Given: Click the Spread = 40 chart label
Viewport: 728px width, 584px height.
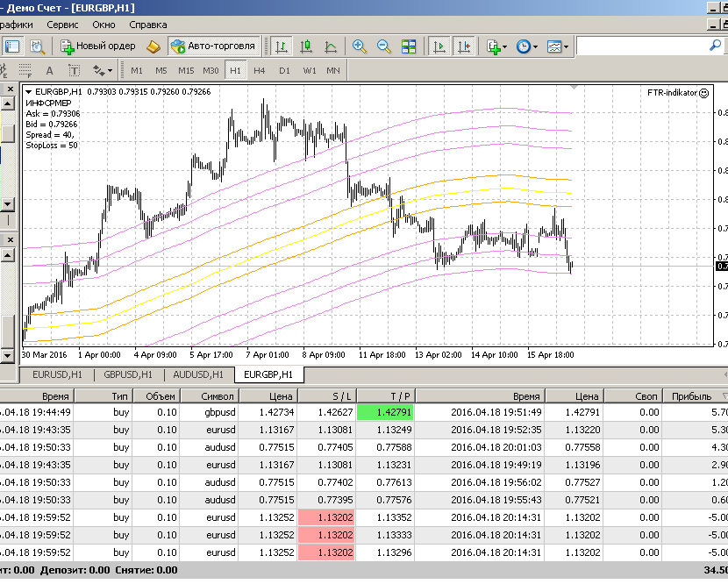Looking at the screenshot, I should point(50,135).
